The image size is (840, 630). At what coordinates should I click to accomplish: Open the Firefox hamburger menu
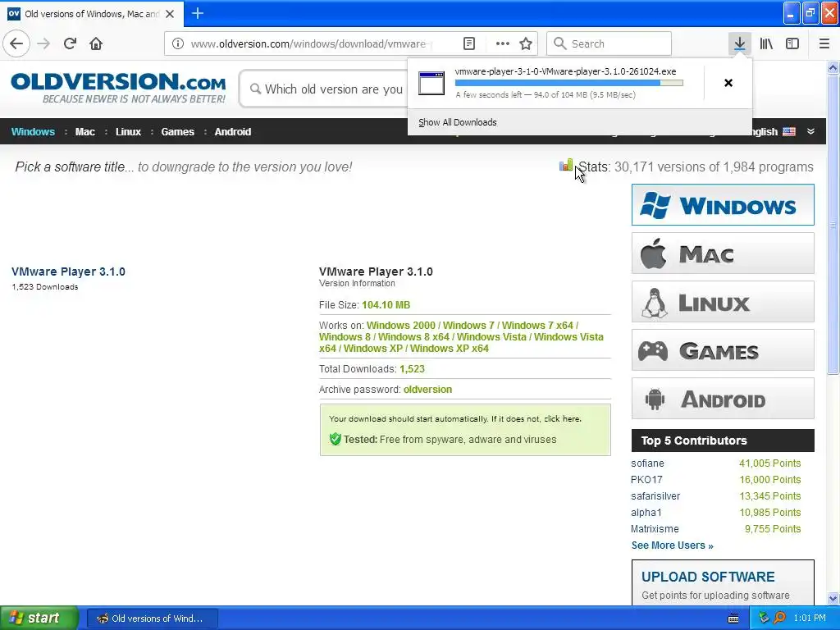pos(824,43)
